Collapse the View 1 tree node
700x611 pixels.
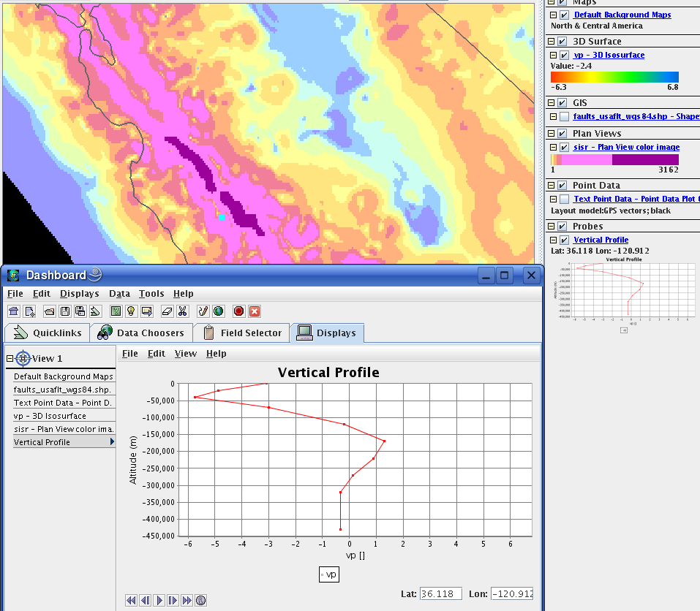click(10, 359)
